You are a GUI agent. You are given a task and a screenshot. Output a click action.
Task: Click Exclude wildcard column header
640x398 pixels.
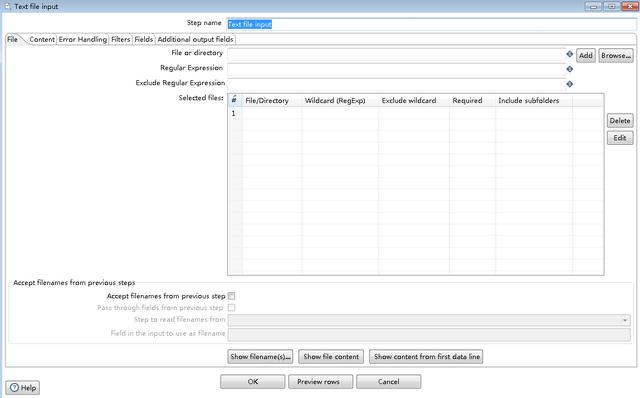[414, 100]
